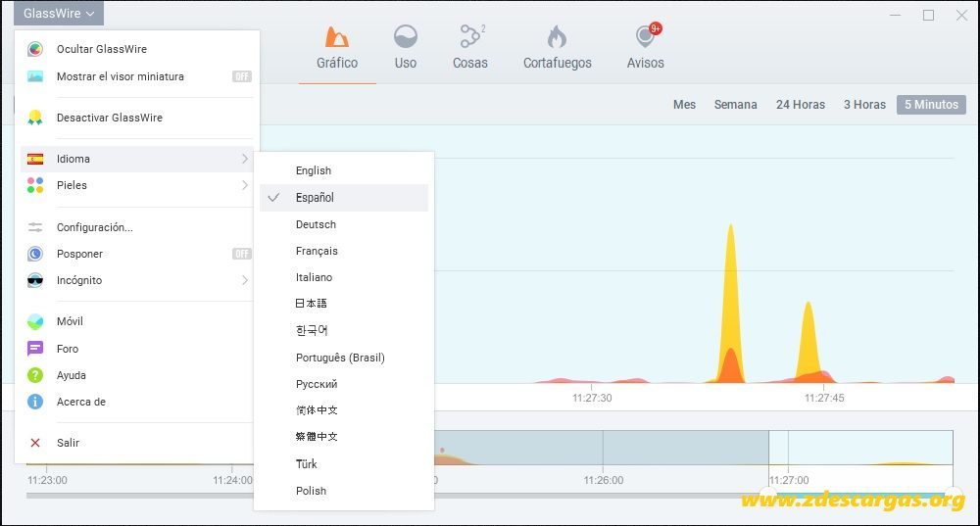Open the GlassWire dropdown menu button

pyautogui.click(x=59, y=13)
